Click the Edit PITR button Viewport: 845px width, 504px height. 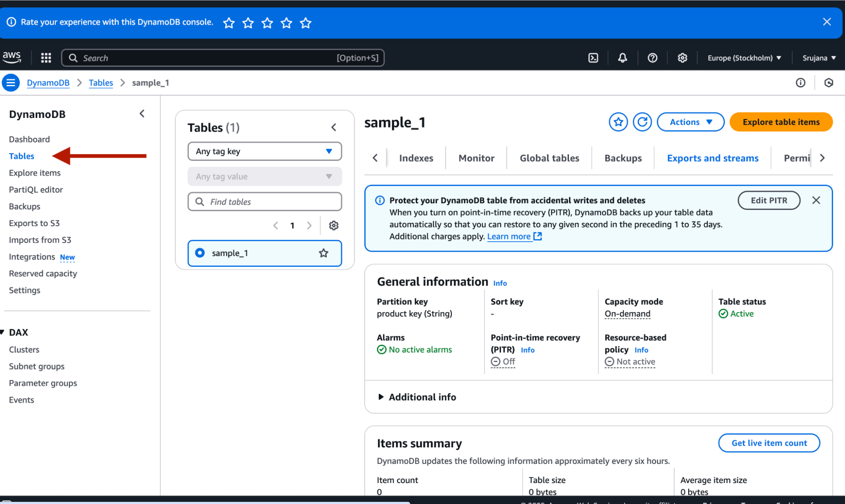(x=769, y=200)
